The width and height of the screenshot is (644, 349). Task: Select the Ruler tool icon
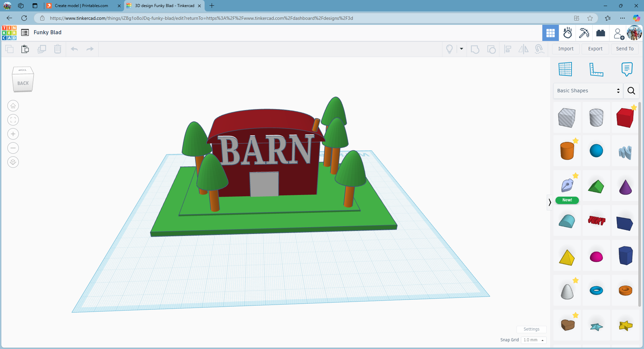pyautogui.click(x=596, y=69)
